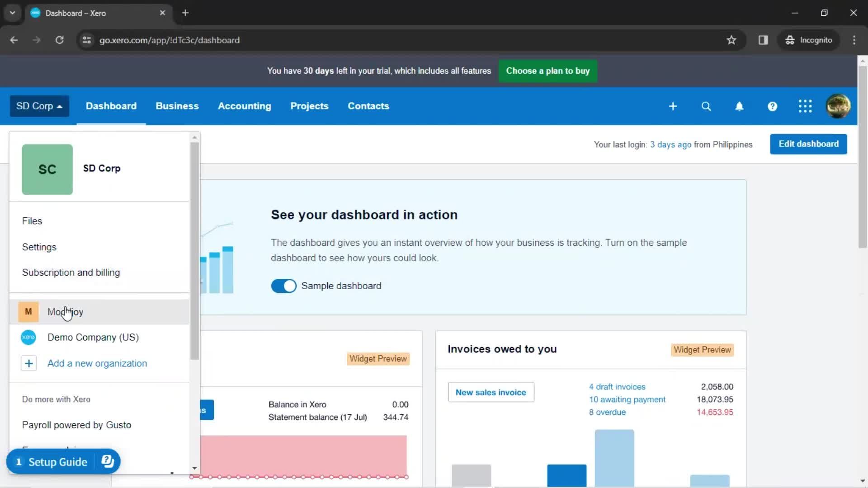Open the Projects menu
This screenshot has width=868, height=488.
click(309, 106)
